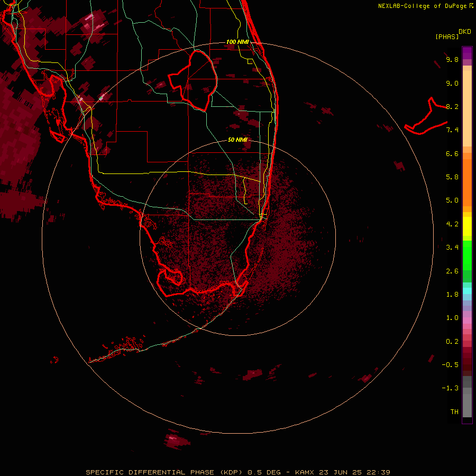
Task: Click the 0.2 colorbar value label
Action: [452, 342]
